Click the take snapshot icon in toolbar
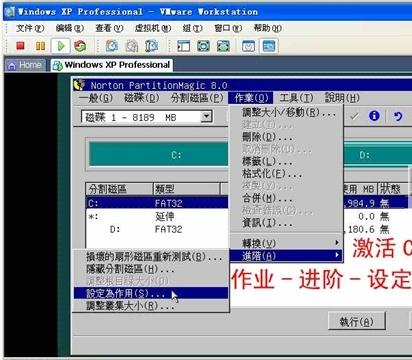The image size is (412, 360). [x=112, y=46]
